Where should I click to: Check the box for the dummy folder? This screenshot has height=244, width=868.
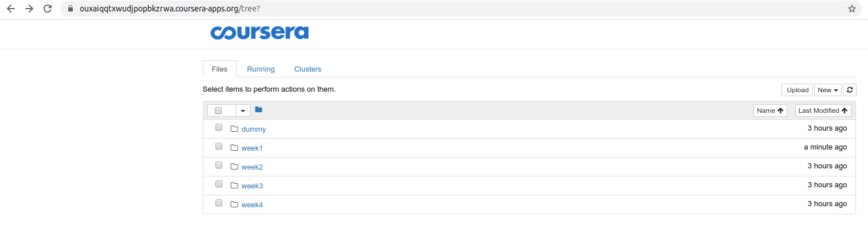click(219, 128)
